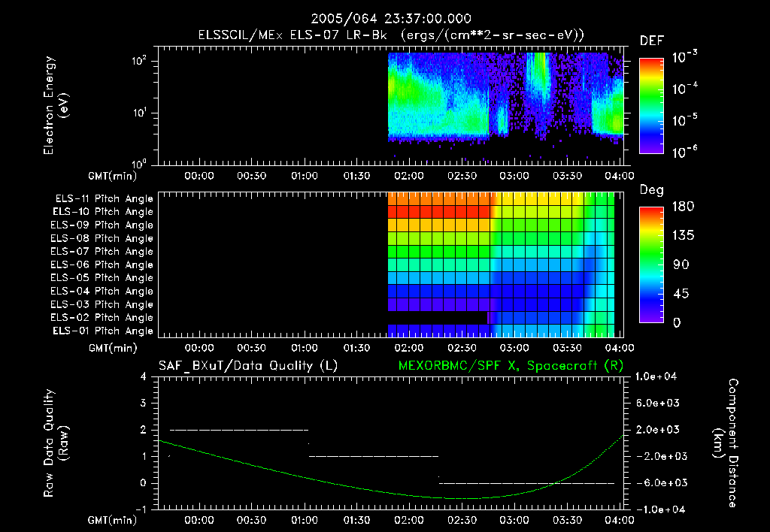Click the 90 value on Deg color bar
The height and width of the screenshot is (532, 770).
(681, 265)
